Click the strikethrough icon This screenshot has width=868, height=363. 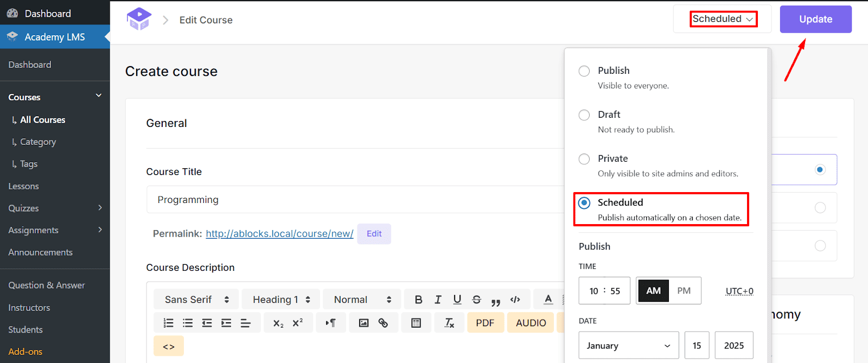[476, 300]
